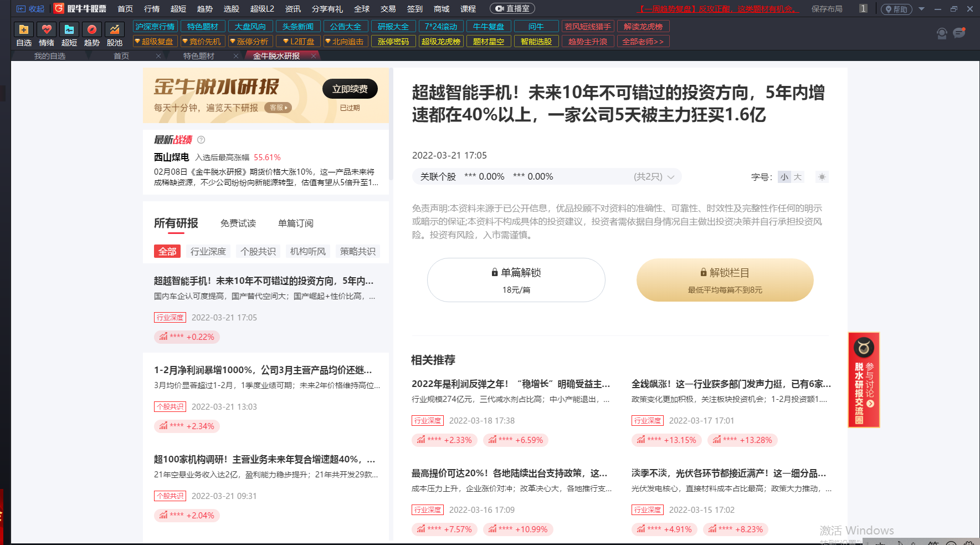Click the 帮助 help button
Viewport: 980px width, 545px height.
(896, 9)
